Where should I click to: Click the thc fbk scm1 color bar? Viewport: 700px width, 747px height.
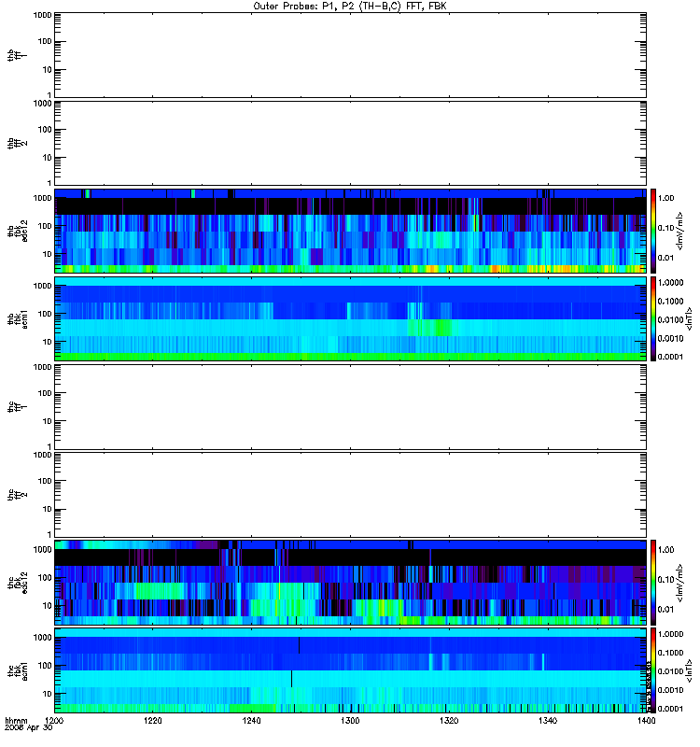[x=652, y=670]
